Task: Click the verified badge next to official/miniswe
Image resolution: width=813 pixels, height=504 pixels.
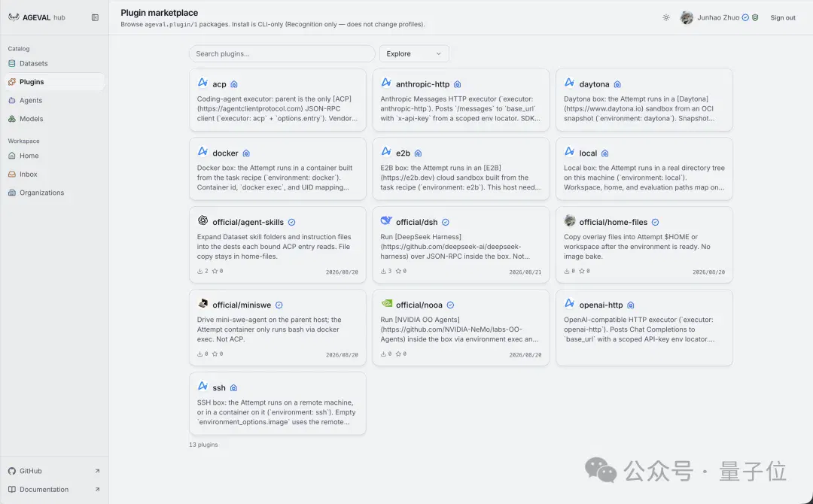Action: (x=279, y=305)
